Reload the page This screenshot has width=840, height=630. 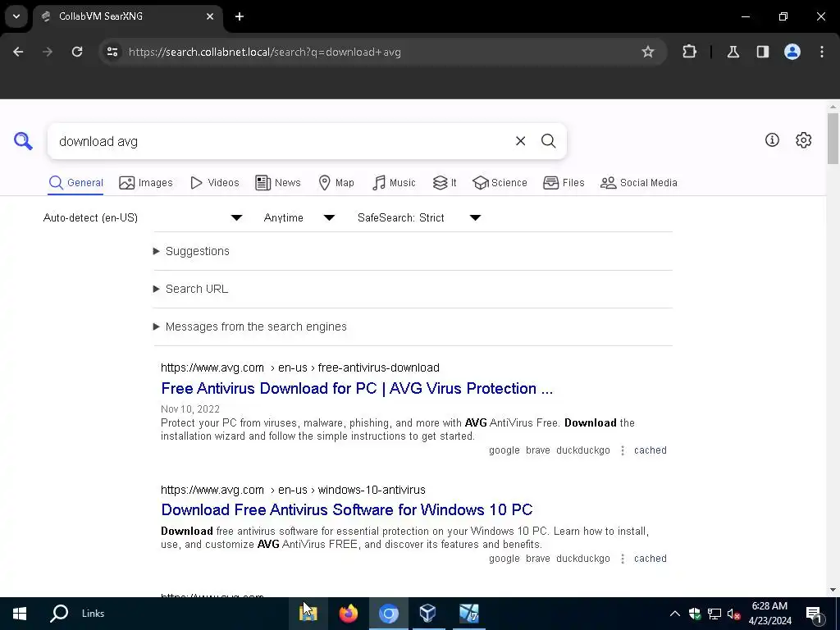click(x=77, y=52)
